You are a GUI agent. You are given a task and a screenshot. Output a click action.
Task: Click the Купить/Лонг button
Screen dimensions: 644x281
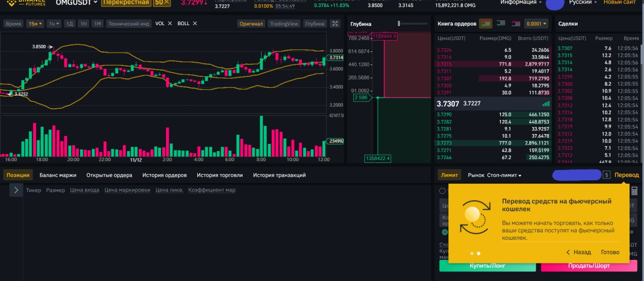point(488,266)
